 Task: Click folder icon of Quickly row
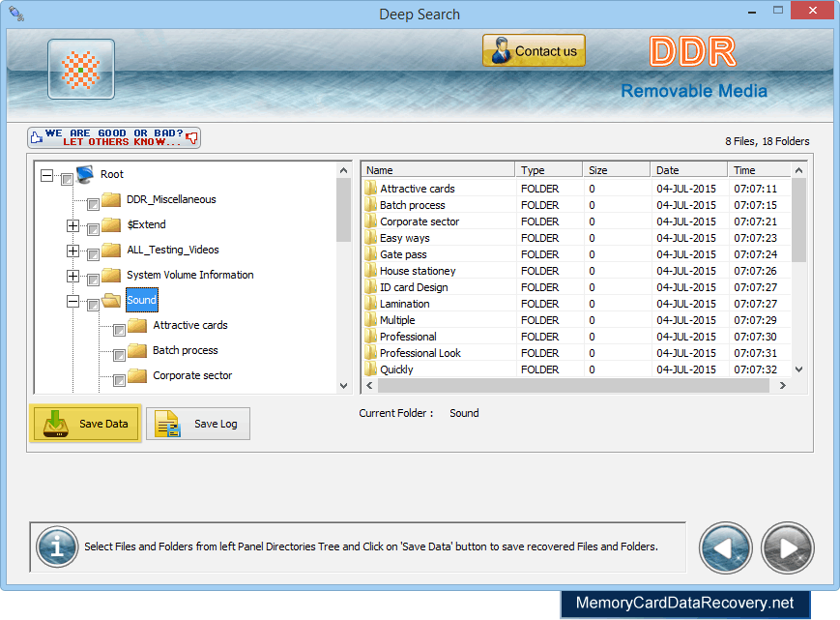tap(370, 369)
